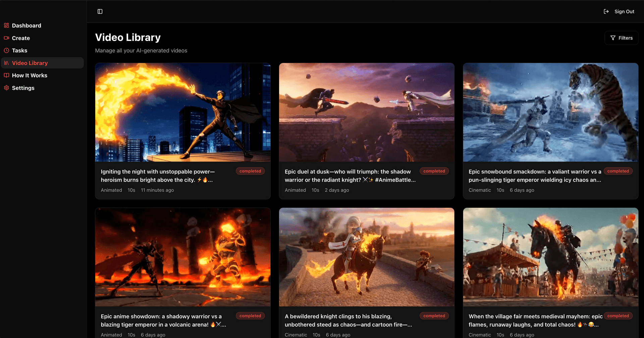This screenshot has height=338, width=644.
Task: Click the completed badge on the first video
Action: coord(250,171)
